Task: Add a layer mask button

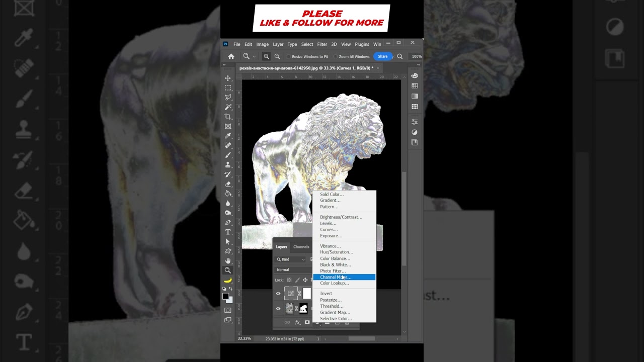Action: (x=307, y=322)
